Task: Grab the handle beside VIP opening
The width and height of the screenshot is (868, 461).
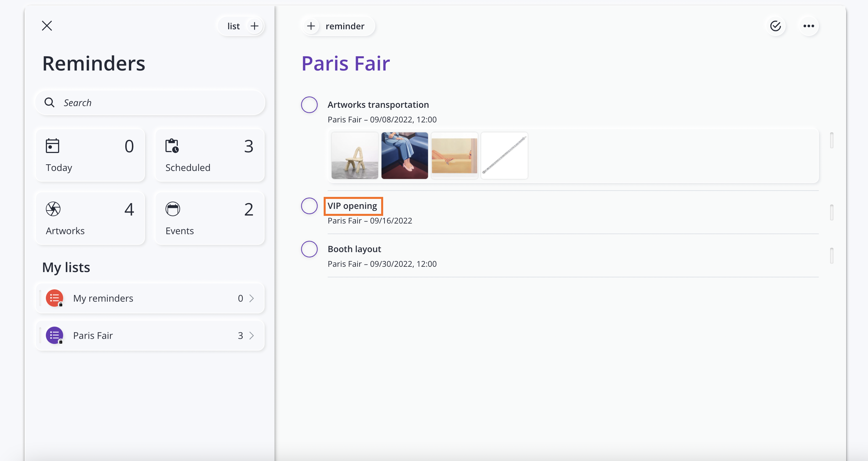Action: (x=831, y=213)
